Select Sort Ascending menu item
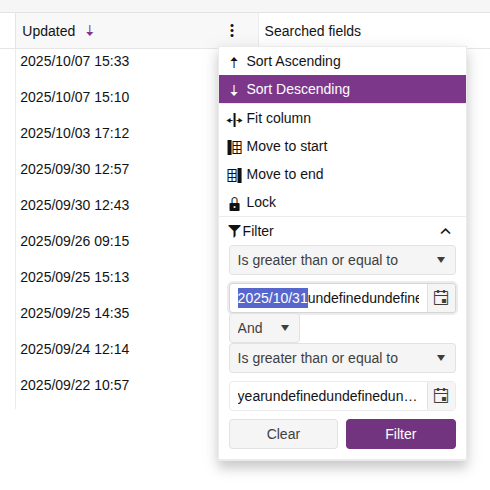This screenshot has width=490, height=490. (342, 61)
